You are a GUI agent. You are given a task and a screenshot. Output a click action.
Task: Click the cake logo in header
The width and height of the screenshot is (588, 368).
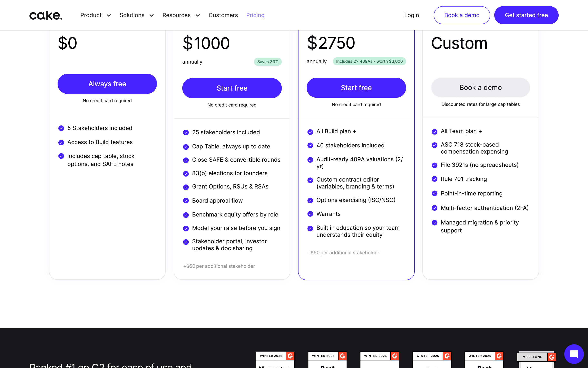46,15
